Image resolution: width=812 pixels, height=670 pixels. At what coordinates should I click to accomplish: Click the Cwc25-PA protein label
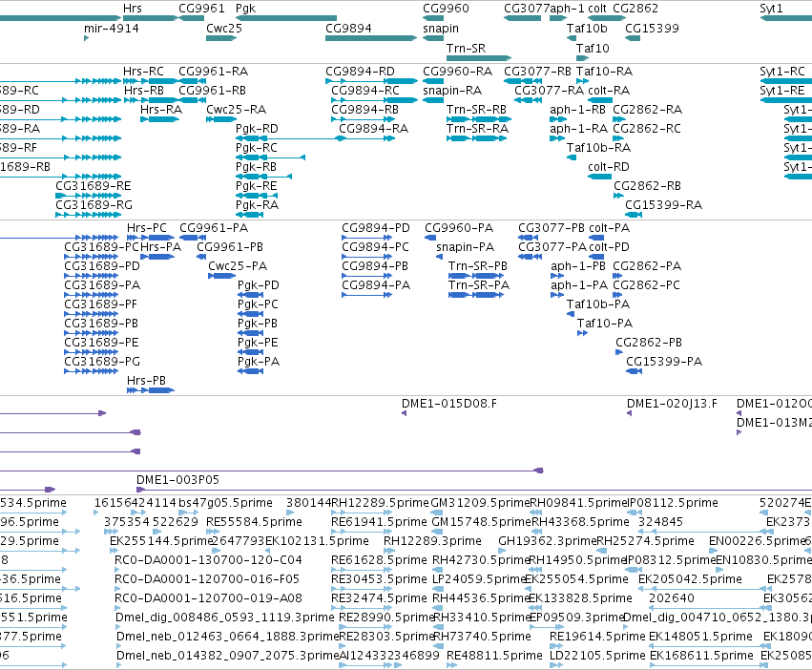click(238, 266)
